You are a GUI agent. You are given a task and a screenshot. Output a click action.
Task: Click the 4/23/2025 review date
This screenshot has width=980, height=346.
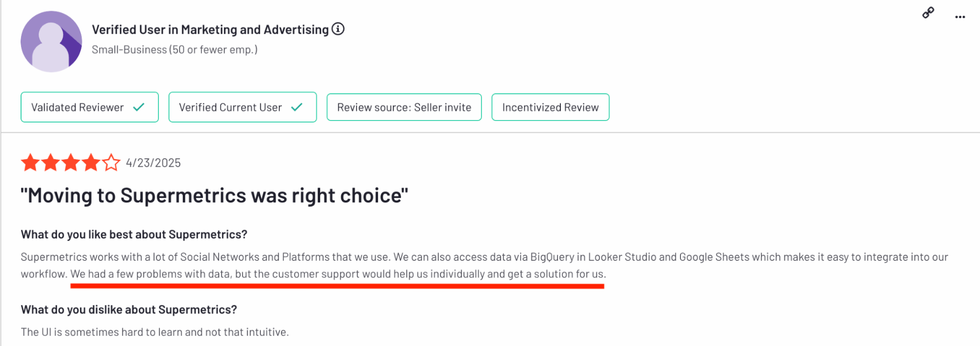[x=153, y=162]
